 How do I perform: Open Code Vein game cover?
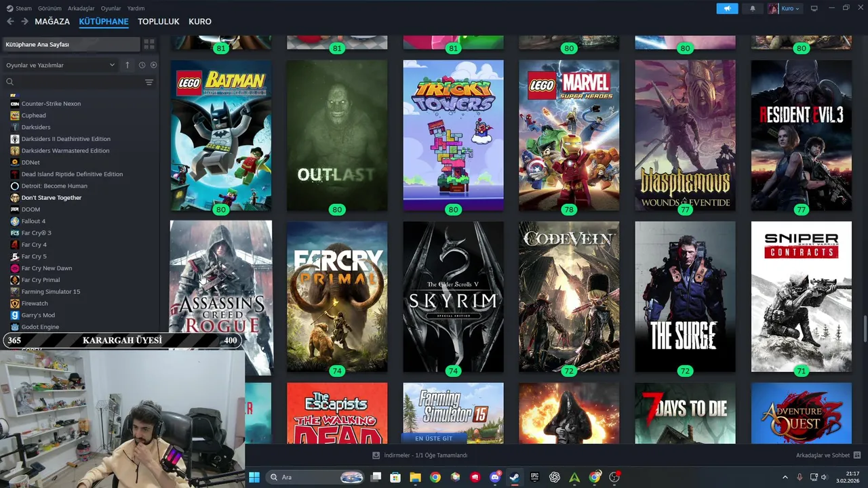569,297
